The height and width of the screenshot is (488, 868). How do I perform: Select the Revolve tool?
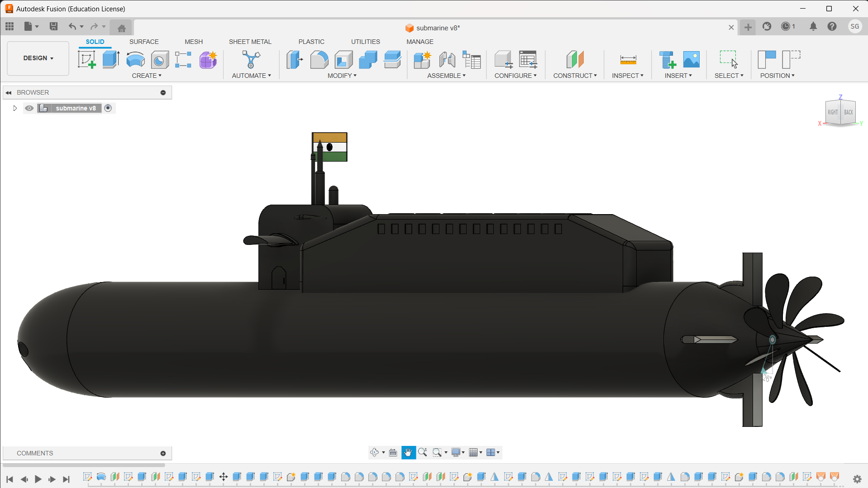135,59
